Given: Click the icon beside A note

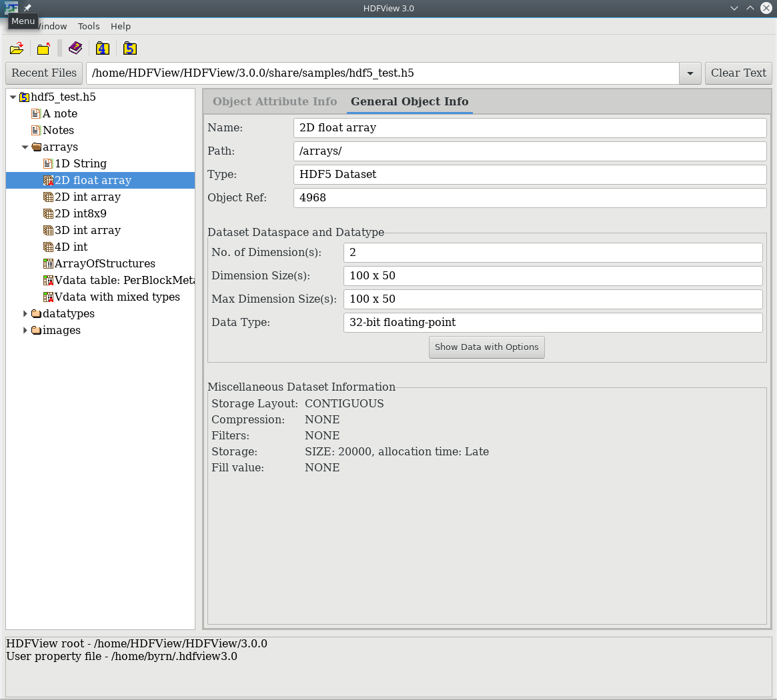Looking at the screenshot, I should (x=36, y=114).
